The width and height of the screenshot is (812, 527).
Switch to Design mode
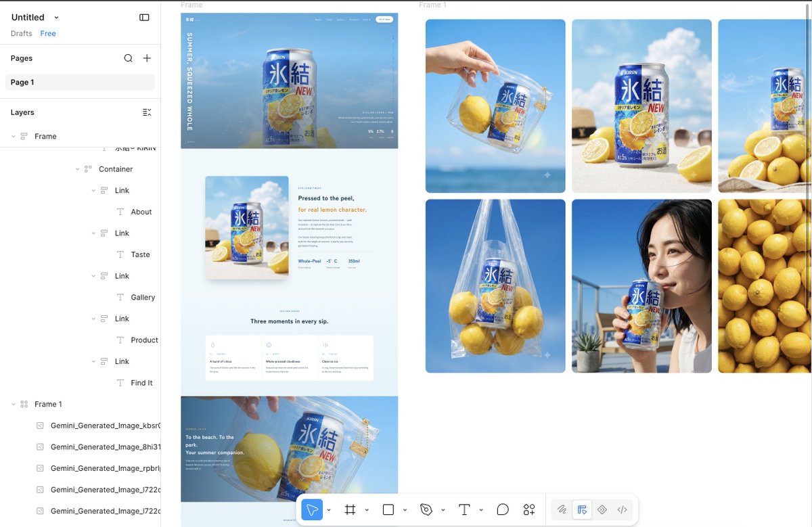point(582,509)
